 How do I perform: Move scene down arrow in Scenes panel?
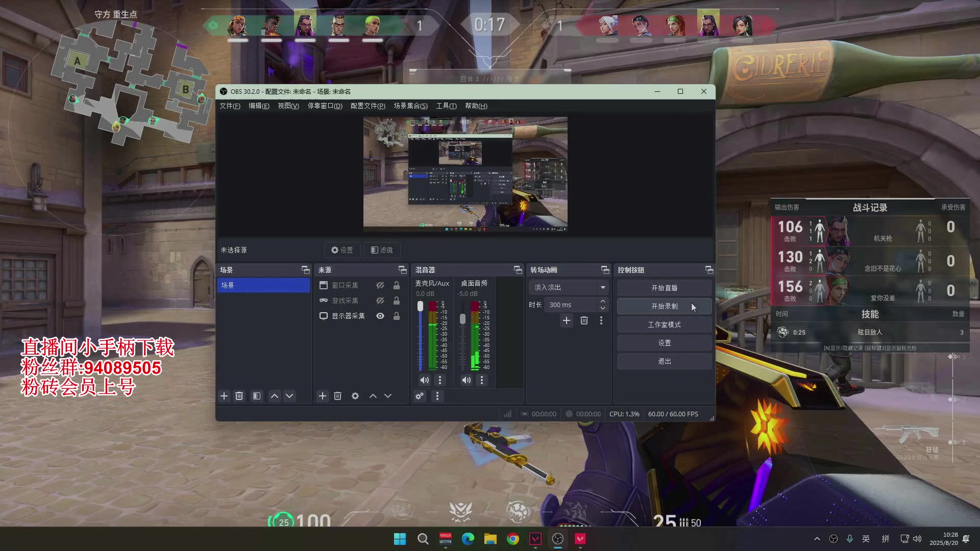[289, 396]
